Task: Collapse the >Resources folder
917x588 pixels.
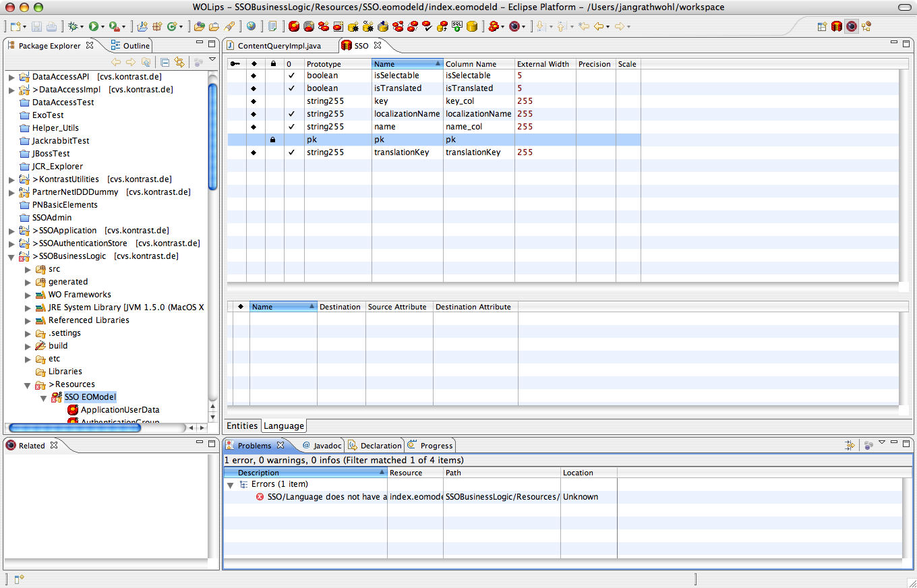Action: 28,386
